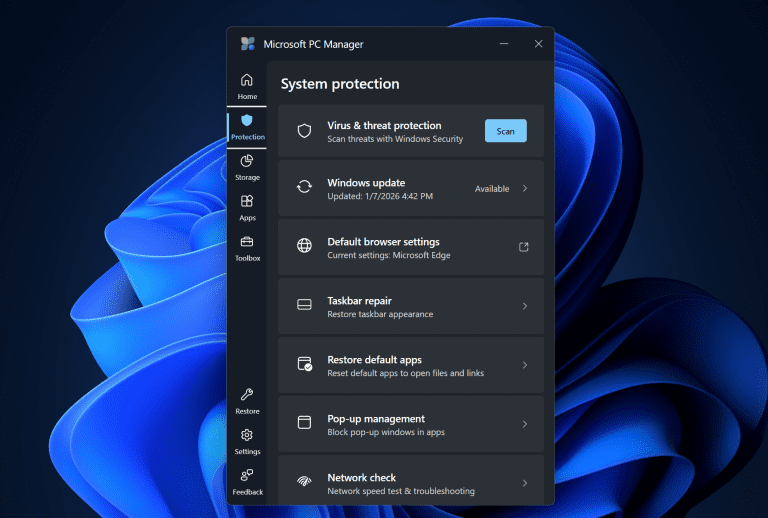
Task: Open the Settings gear icon
Action: coord(247,435)
